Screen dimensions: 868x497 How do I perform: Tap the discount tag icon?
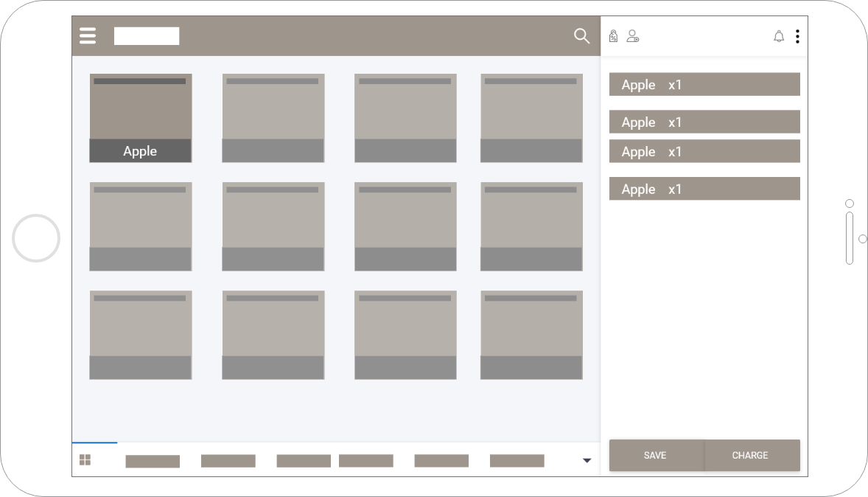pos(613,36)
